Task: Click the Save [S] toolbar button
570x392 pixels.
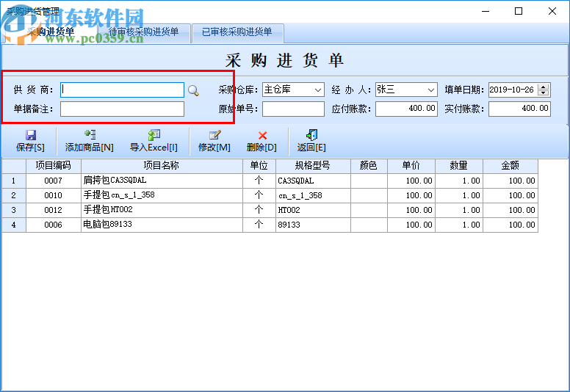Action: coord(31,142)
